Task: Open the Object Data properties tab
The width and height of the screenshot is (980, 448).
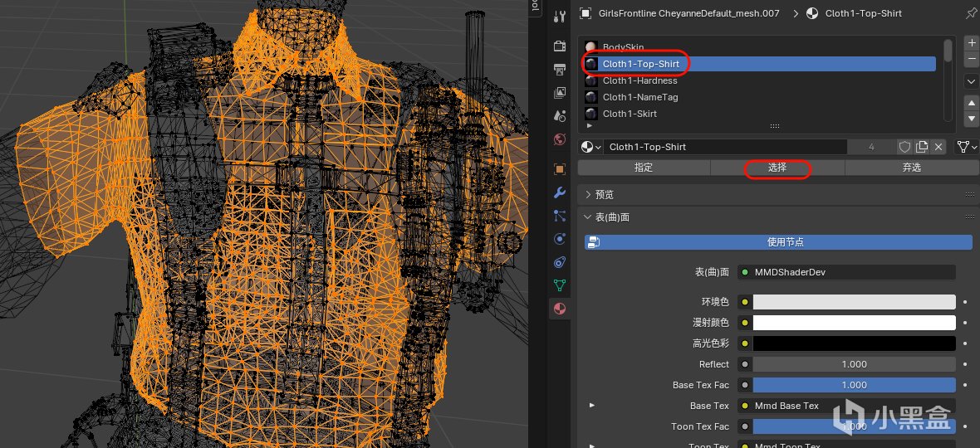Action: click(560, 285)
